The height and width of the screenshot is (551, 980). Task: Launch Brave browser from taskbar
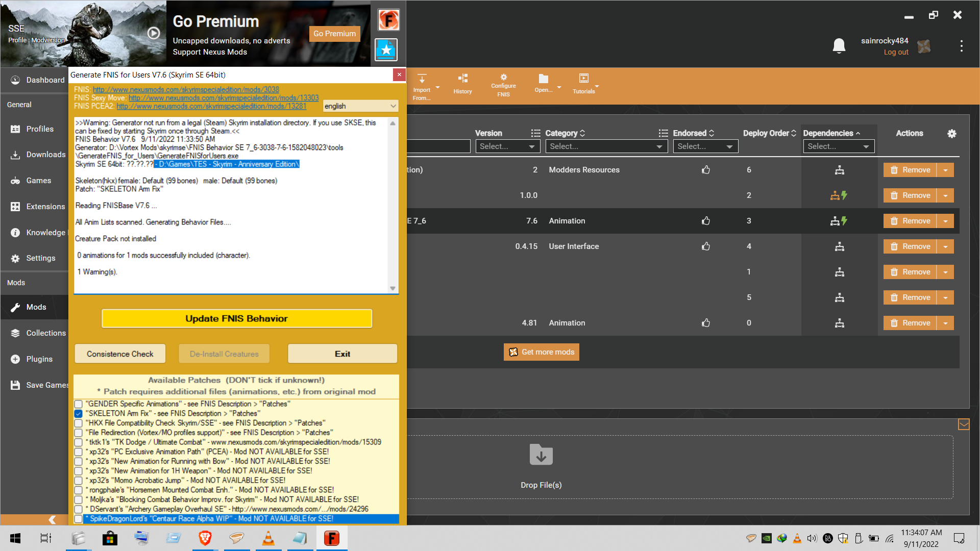(205, 538)
